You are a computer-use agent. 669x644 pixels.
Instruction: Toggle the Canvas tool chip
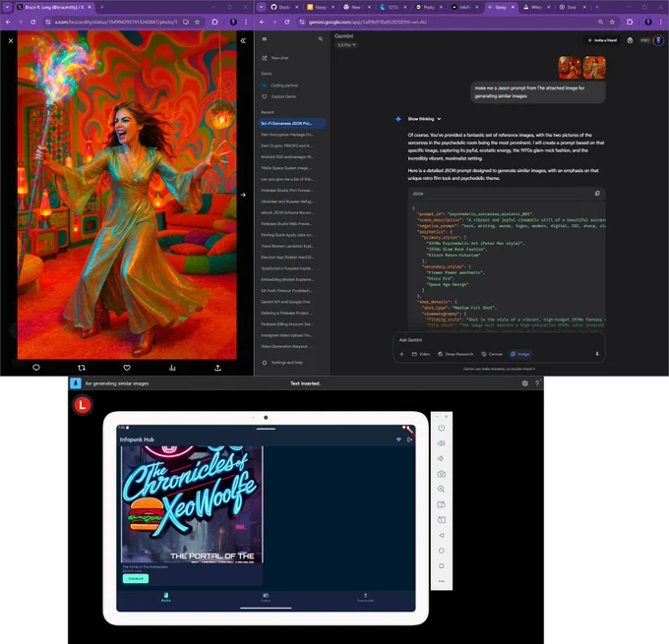tap(492, 354)
